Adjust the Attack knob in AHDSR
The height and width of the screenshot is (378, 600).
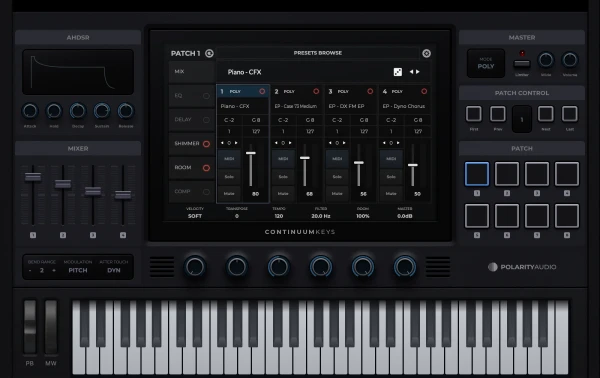pyautogui.click(x=30, y=111)
